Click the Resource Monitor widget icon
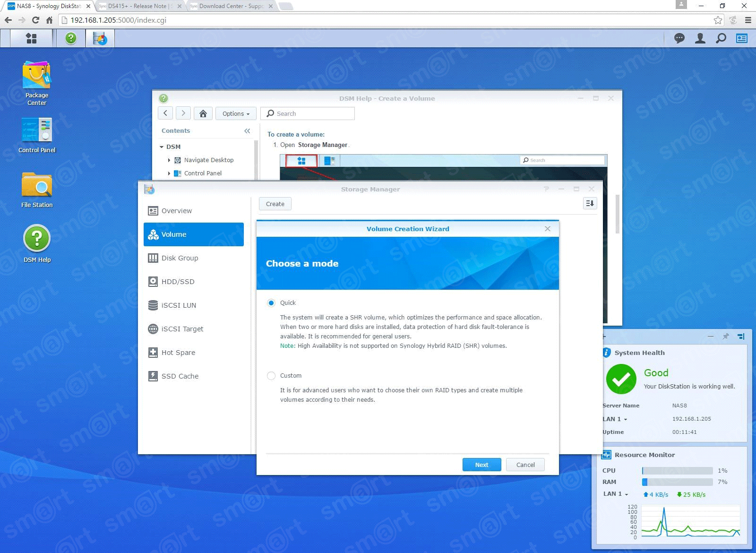The image size is (756, 553). pos(606,455)
